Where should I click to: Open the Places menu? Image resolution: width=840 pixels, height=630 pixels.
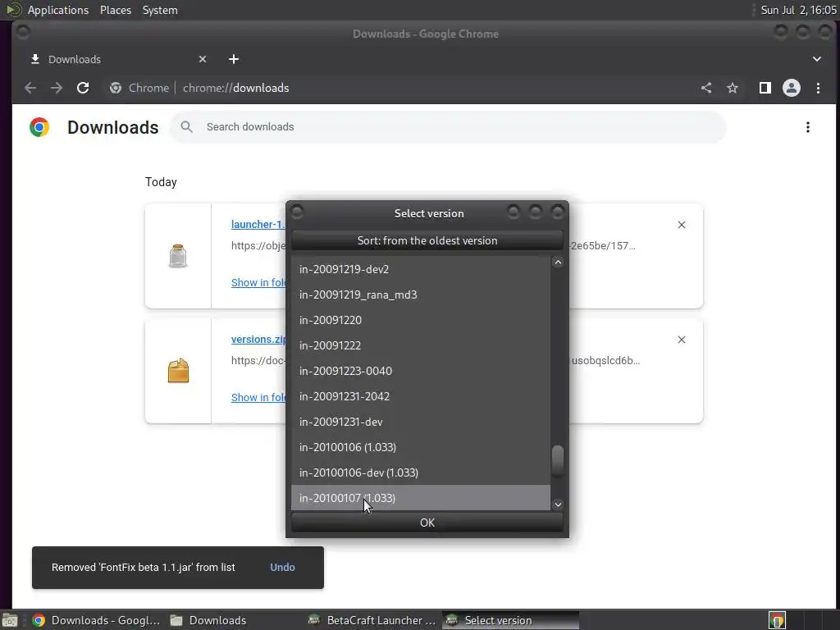(115, 10)
